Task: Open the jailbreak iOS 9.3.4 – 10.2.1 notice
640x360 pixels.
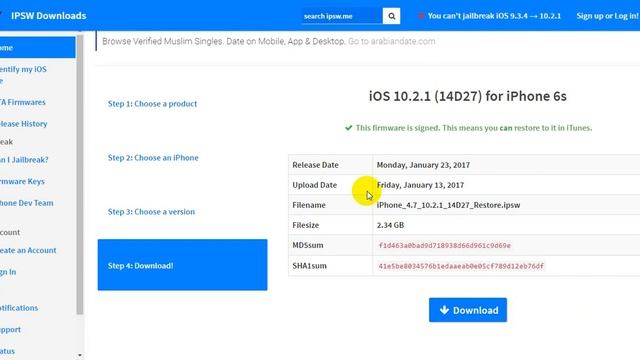Action: (x=489, y=16)
